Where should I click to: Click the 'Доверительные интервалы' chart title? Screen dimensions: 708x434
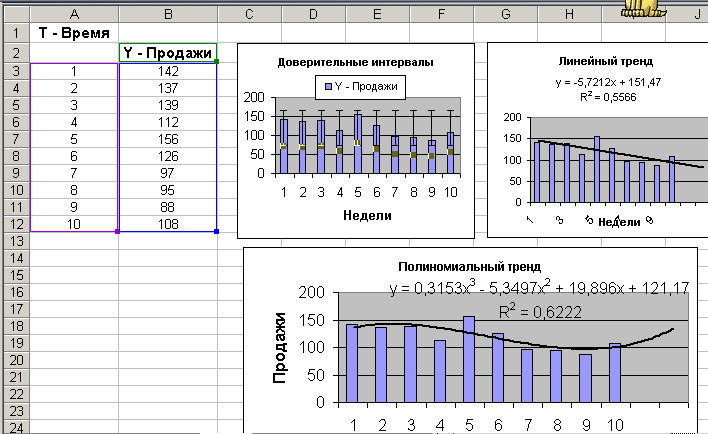355,62
